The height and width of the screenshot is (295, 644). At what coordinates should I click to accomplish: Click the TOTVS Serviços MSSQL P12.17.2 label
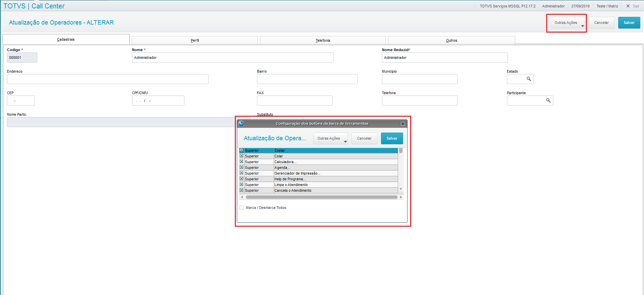point(508,6)
